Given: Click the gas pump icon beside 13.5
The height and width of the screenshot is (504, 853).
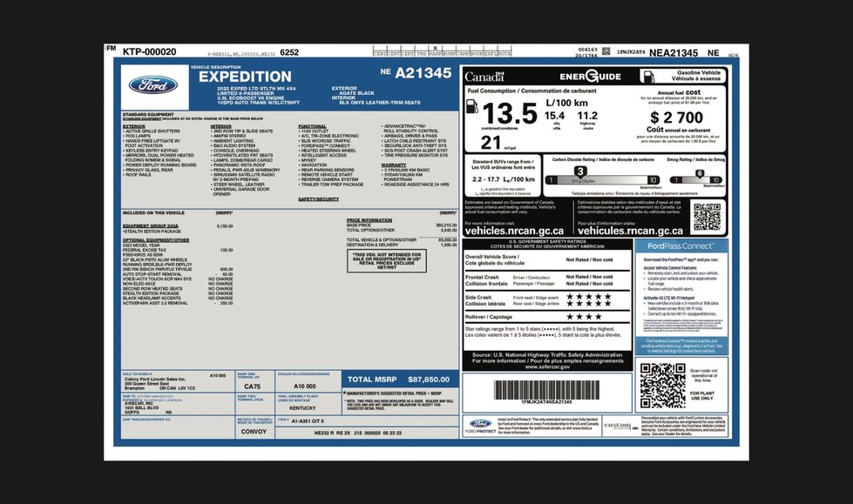Looking at the screenshot, I should [471, 106].
